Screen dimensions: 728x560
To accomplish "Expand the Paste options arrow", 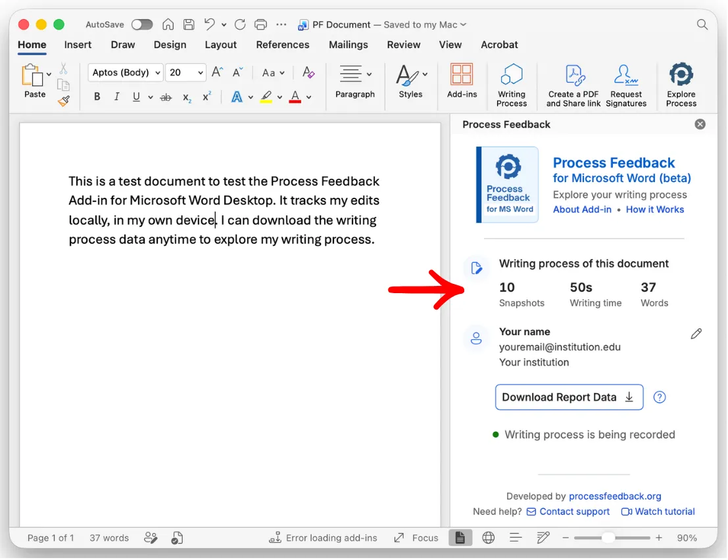I will pos(49,74).
